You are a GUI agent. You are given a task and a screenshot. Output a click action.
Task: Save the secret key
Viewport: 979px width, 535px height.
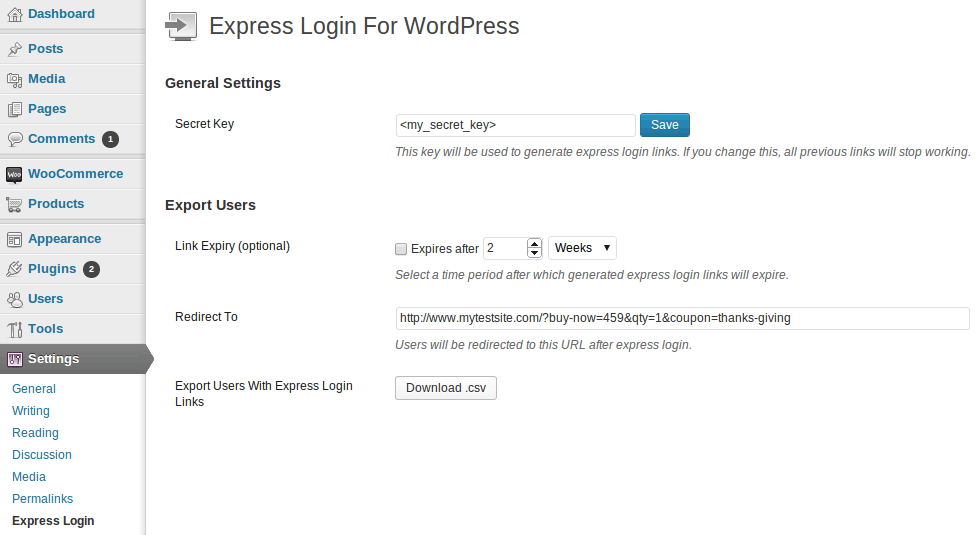point(664,125)
